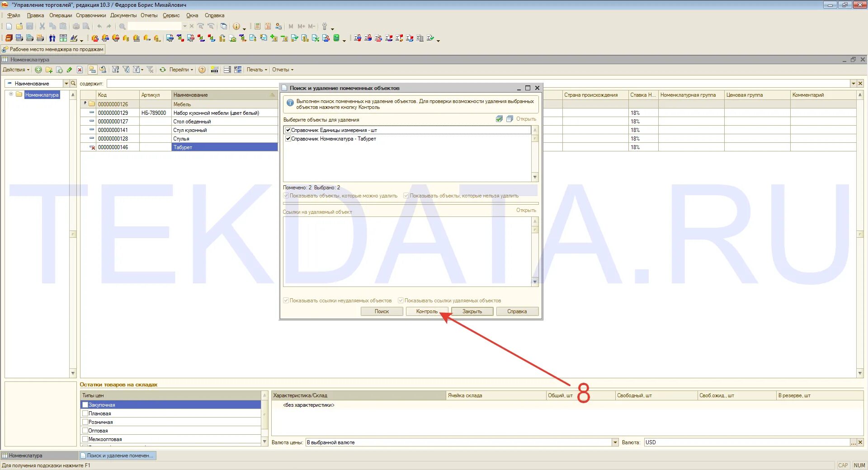
Task: Click down arrow of price types scrollbar
Action: 264,441
